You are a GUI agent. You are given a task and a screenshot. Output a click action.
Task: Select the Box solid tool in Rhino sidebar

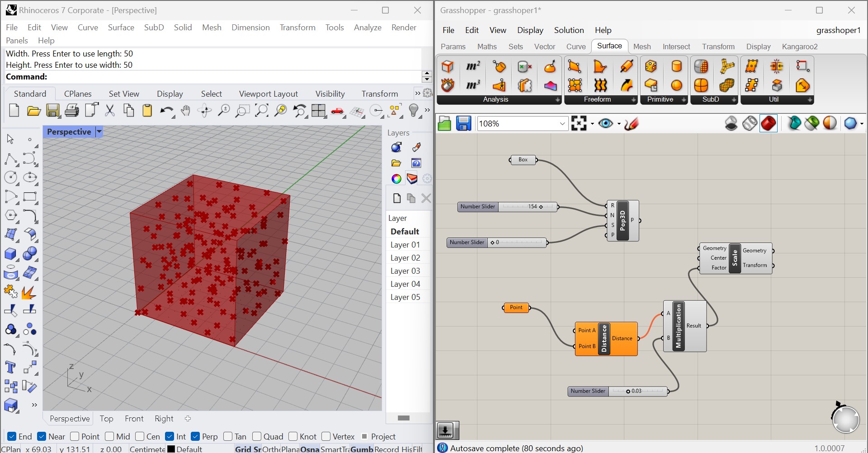pos(10,254)
